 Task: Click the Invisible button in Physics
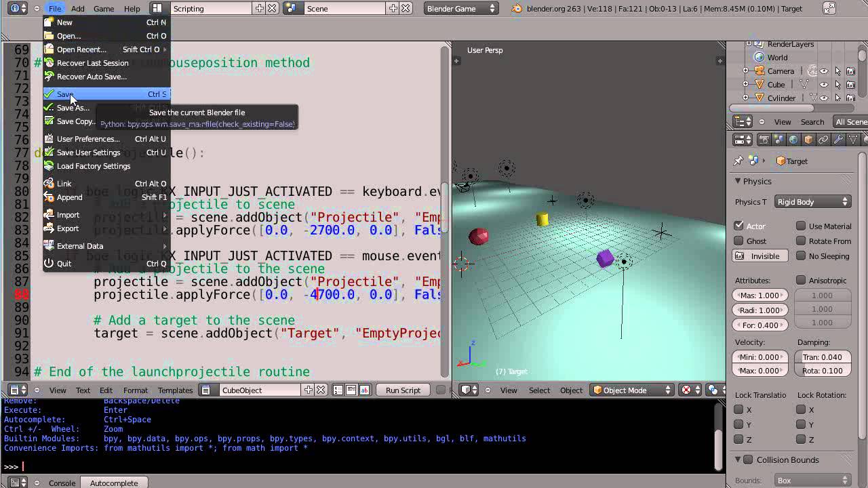click(759, 256)
